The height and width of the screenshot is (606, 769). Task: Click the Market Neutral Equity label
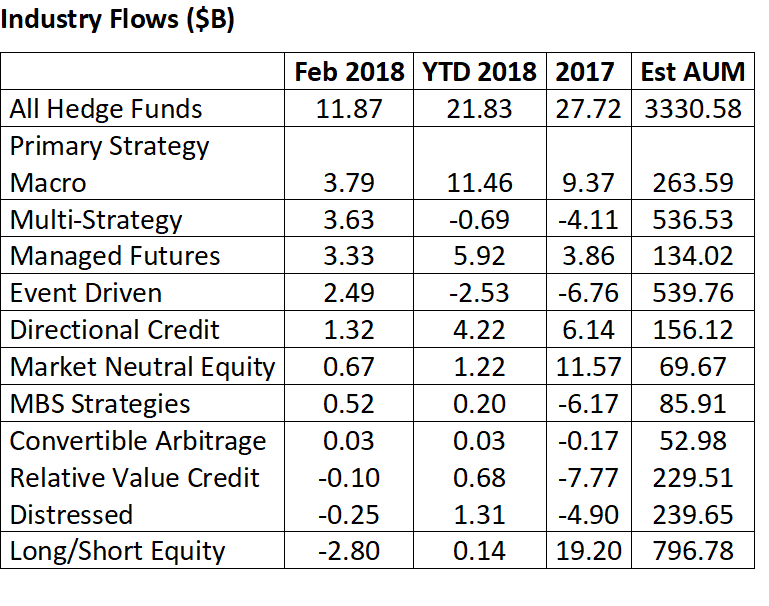pyautogui.click(x=142, y=367)
